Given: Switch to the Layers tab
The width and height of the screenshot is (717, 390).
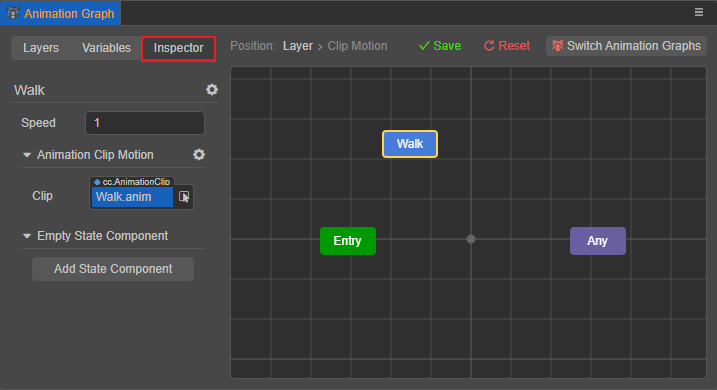Looking at the screenshot, I should point(41,48).
